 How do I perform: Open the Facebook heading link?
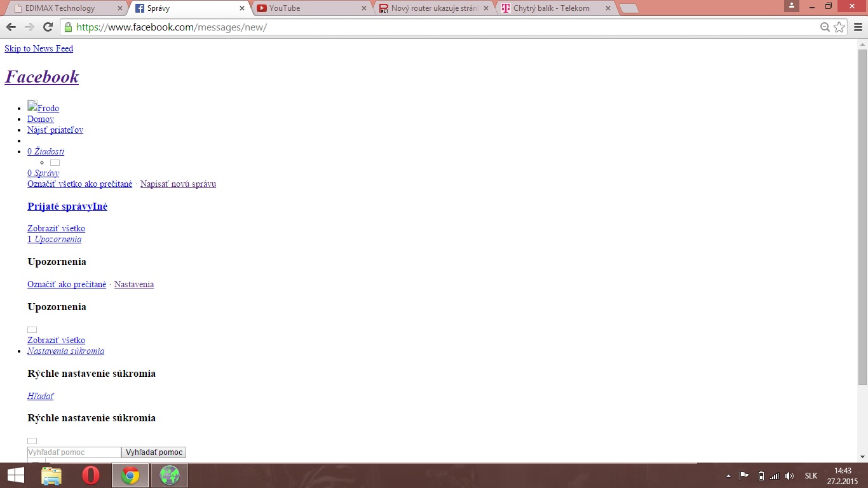click(x=42, y=77)
